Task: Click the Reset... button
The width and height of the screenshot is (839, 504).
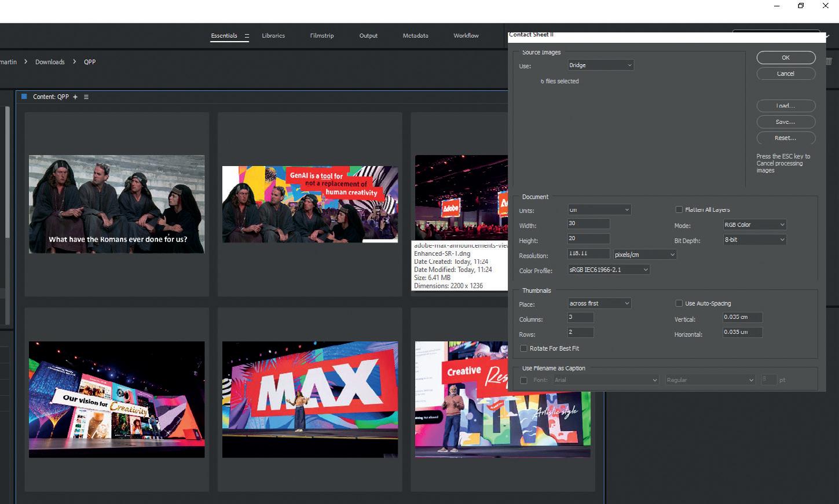Action: click(786, 138)
